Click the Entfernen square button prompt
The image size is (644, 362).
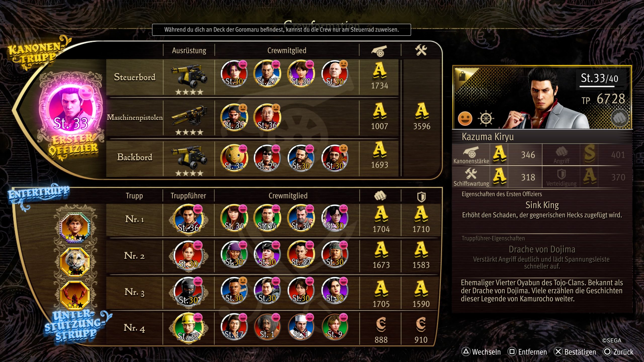[x=527, y=352]
